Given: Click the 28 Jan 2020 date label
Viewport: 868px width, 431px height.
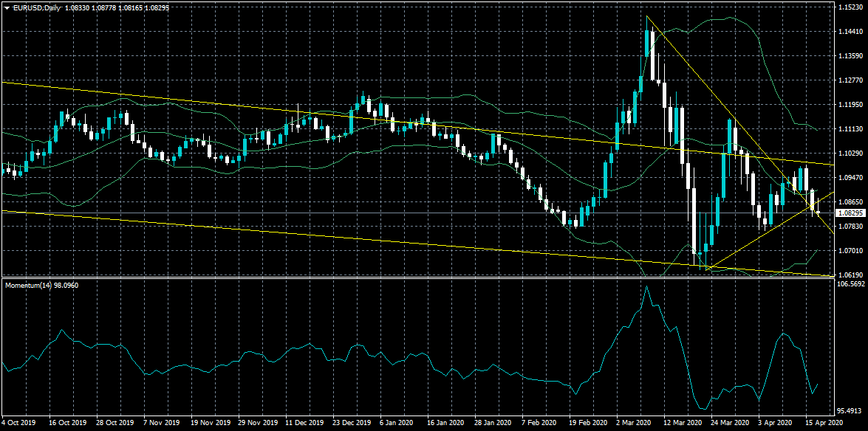Looking at the screenshot, I should point(493,422).
